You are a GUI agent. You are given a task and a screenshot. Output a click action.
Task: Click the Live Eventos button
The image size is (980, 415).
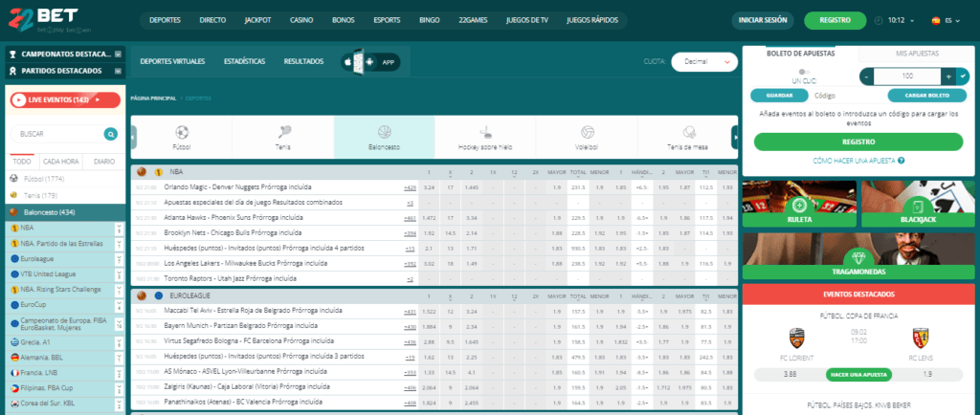click(64, 99)
